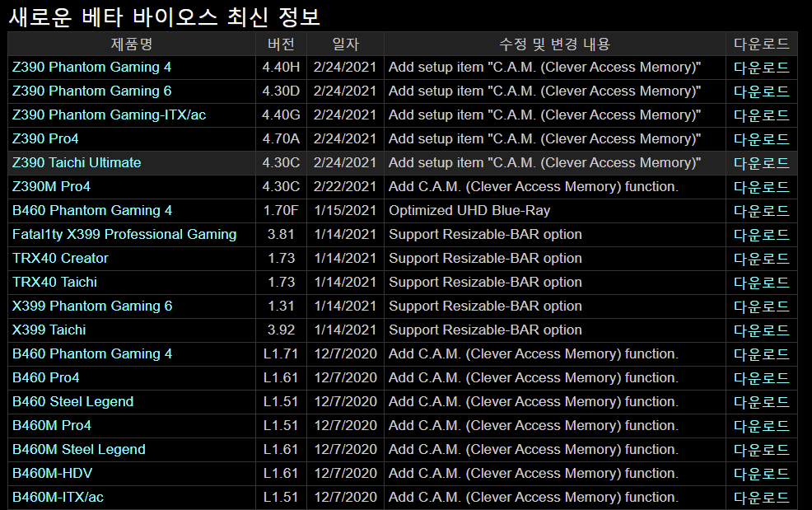
Task: Open the Z390 Phantom Gaming-ITX/ac product link
Action: (x=109, y=115)
